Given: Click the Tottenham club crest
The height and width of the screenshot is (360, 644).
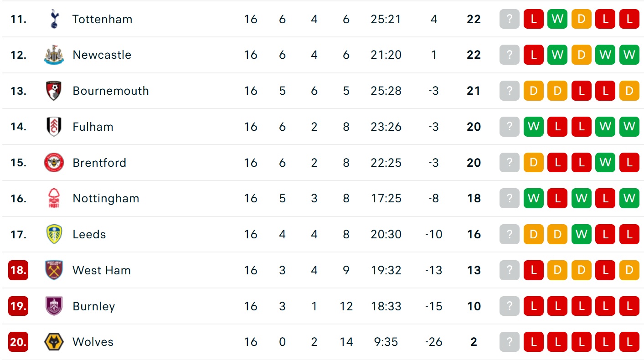Looking at the screenshot, I should [54, 19].
